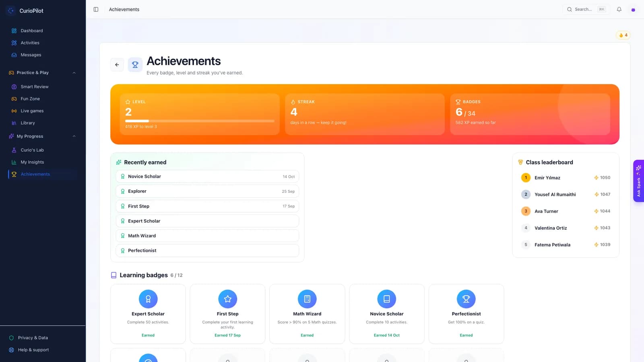Select the Novice Scholar recently earned row
This screenshot has width=644, height=362.
207,177
